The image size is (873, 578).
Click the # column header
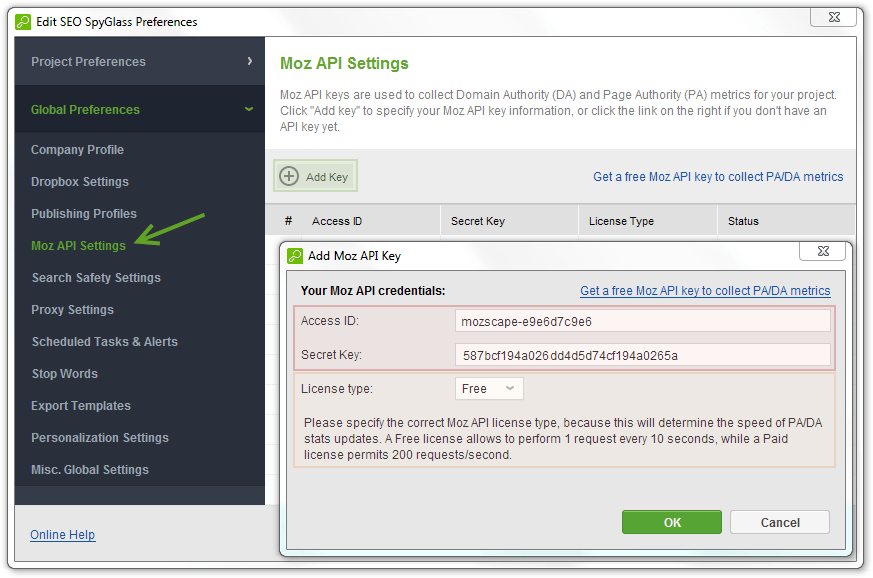(x=288, y=221)
